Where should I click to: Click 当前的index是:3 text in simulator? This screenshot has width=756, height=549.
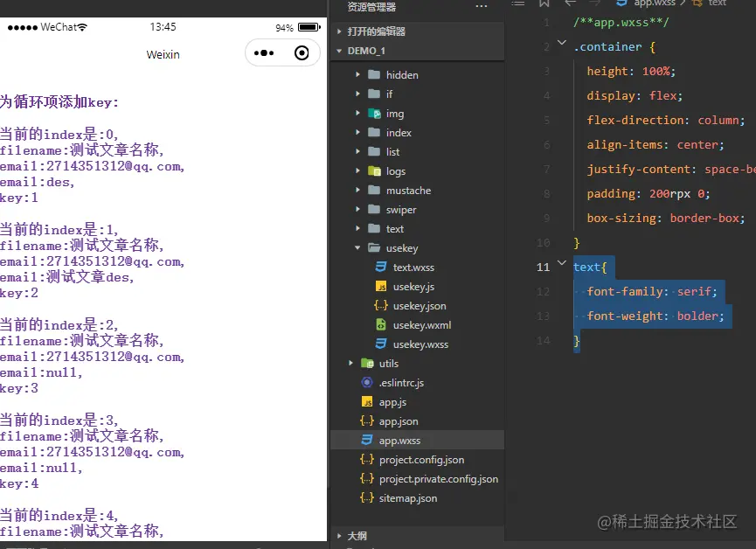click(x=59, y=420)
